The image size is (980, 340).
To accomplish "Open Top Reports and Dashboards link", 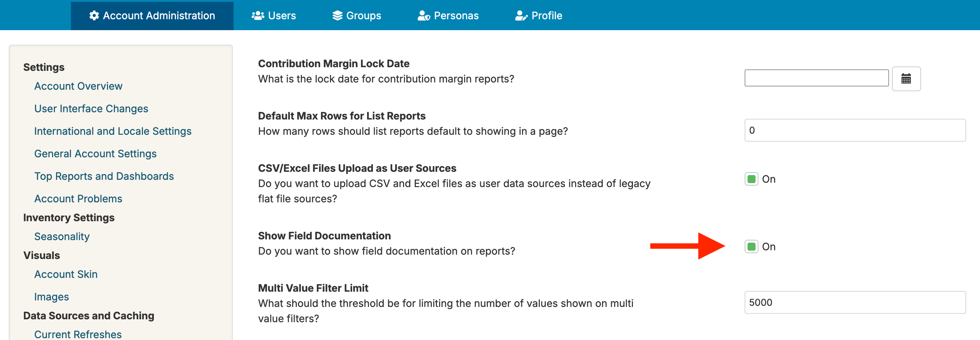I will tap(104, 176).
